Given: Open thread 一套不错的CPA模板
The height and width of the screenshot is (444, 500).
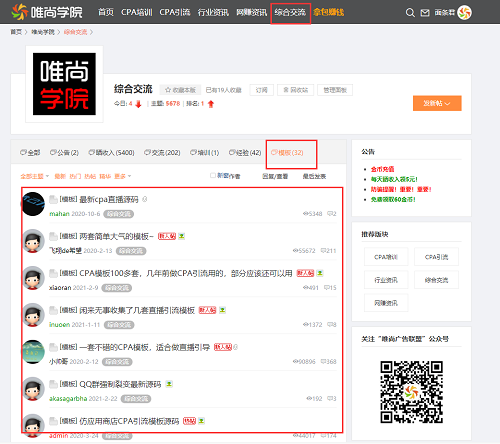Looking at the screenshot, I should [145, 347].
